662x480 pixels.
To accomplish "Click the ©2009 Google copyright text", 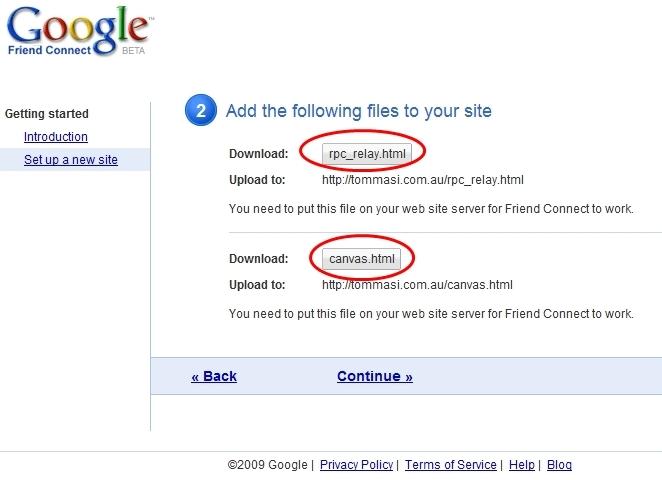I will click(268, 465).
